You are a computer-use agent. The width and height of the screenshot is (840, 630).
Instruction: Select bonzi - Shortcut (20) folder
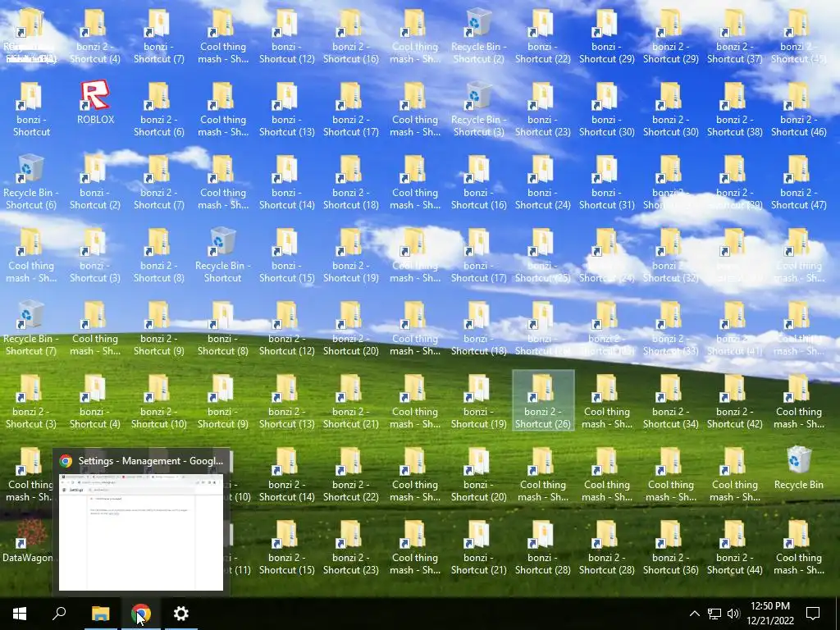(x=479, y=474)
